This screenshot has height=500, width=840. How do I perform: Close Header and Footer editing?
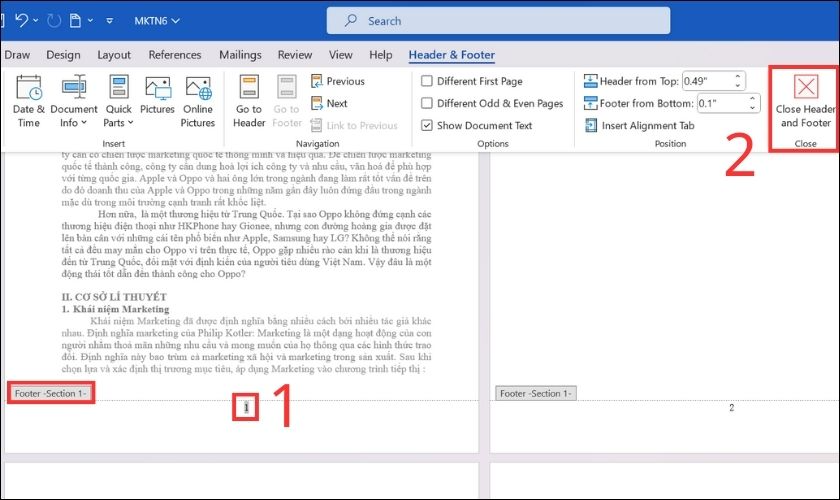(805, 102)
